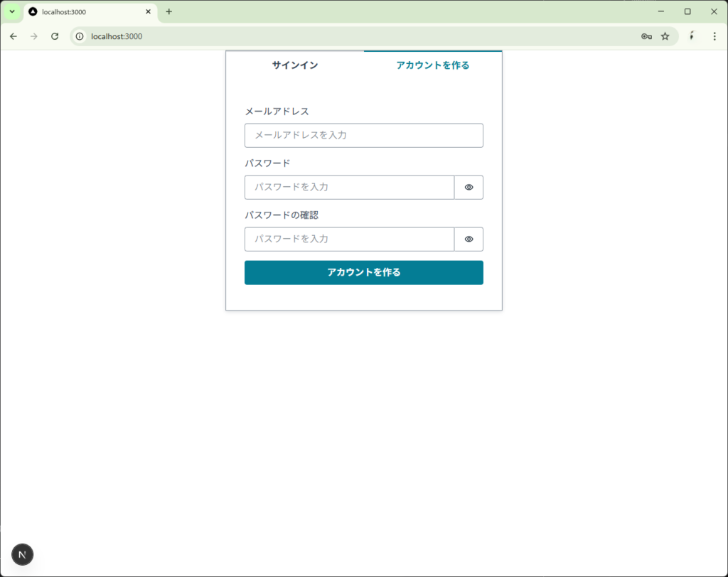Focus the メールアドレス input field
Viewport: 728px width, 577px height.
(363, 136)
